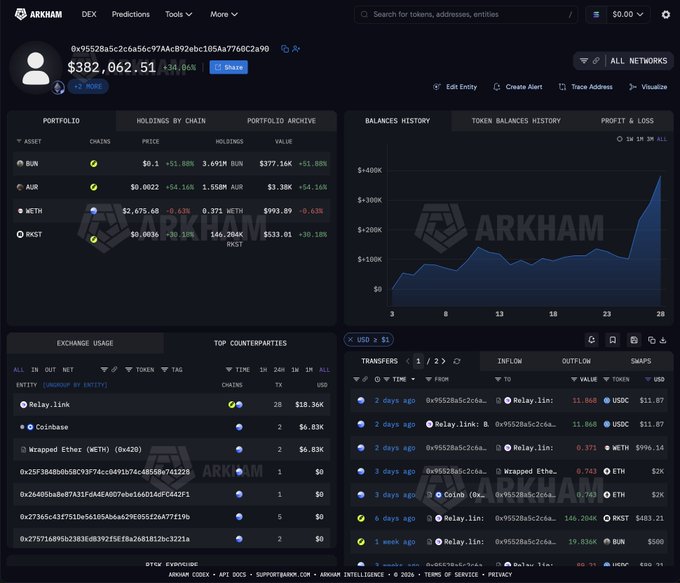This screenshot has width=680, height=583.
Task: Open the $0.00 balance dropdown
Action: point(628,14)
